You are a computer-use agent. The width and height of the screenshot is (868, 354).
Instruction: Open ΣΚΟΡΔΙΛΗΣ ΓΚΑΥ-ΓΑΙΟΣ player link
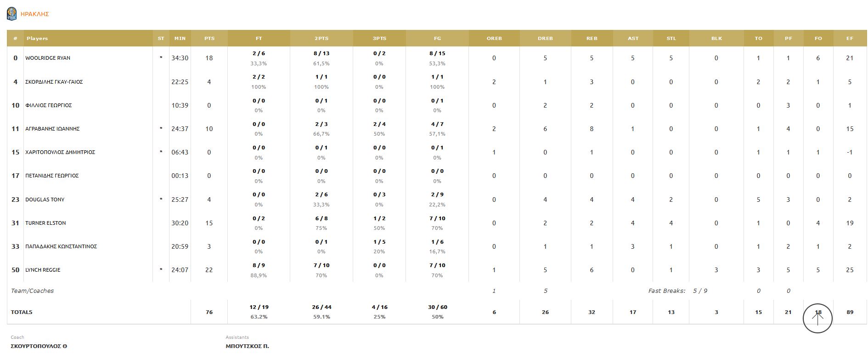(54, 82)
